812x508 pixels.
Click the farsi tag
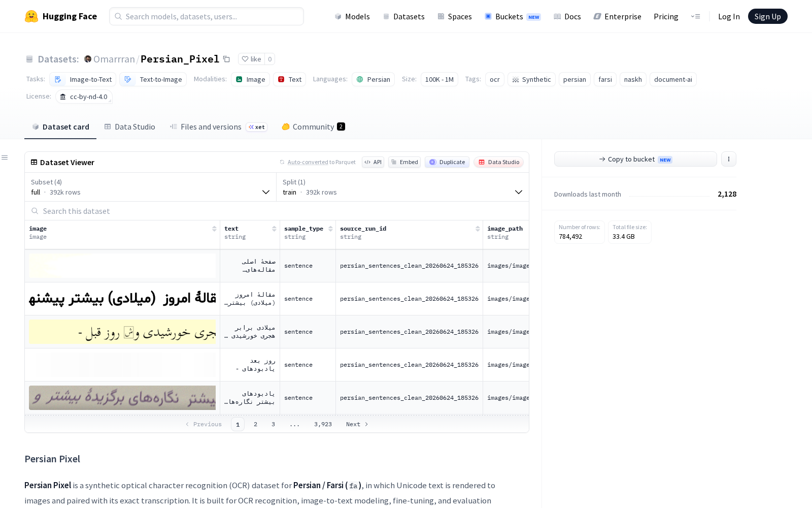605,79
